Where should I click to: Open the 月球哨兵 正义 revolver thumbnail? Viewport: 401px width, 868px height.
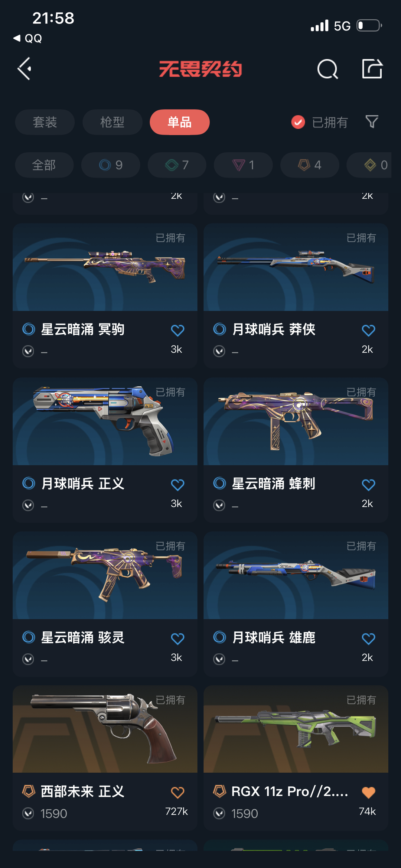105,421
